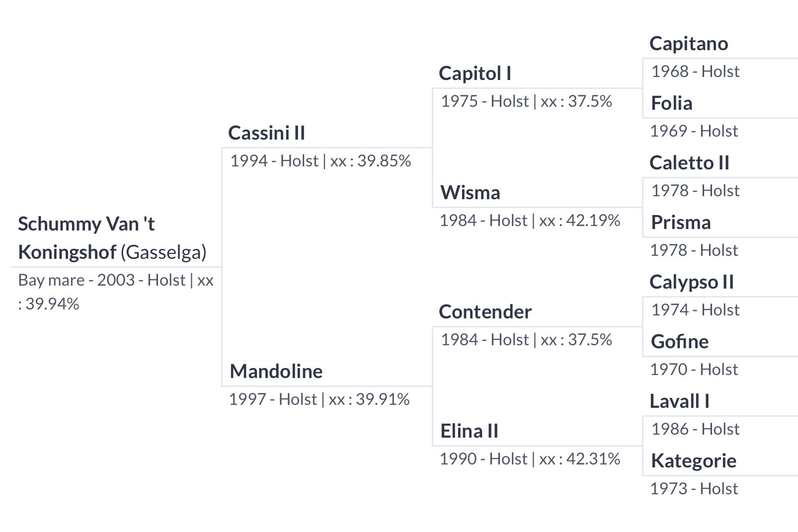Open the Cassini II sire entry
Screen dimensions: 798x532
point(266,133)
